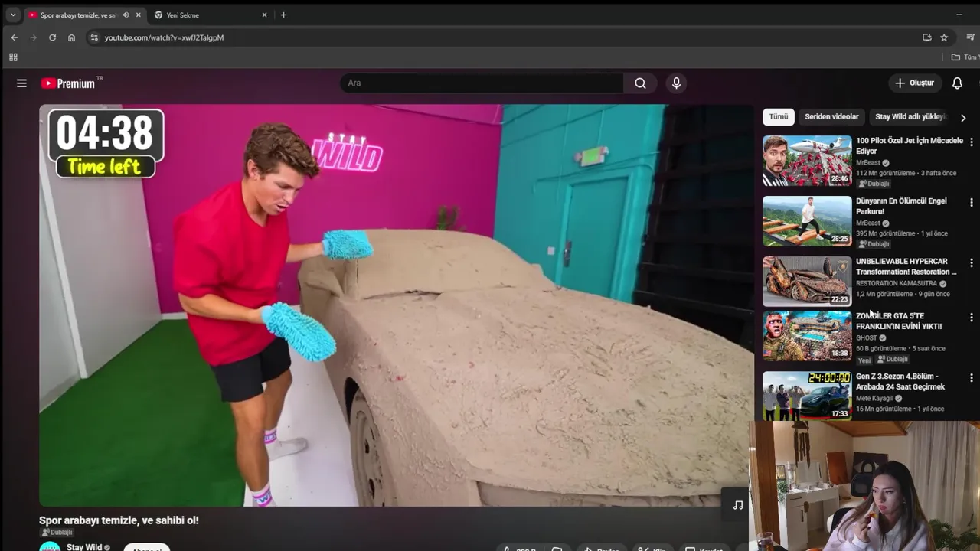Click the 'Yeni' badge on ZOMBİLER video
The width and height of the screenshot is (980, 551).
pyautogui.click(x=864, y=360)
